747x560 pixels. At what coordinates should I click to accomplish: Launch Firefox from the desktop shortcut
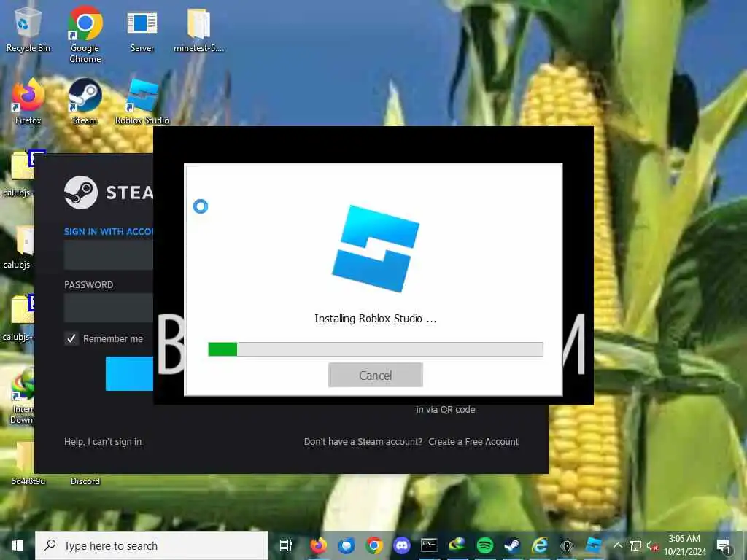point(28,102)
